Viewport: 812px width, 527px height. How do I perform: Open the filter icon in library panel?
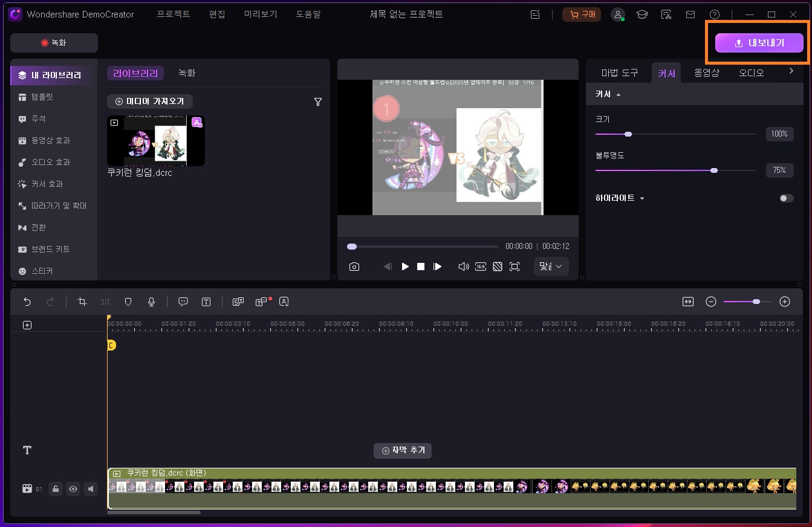pos(318,102)
